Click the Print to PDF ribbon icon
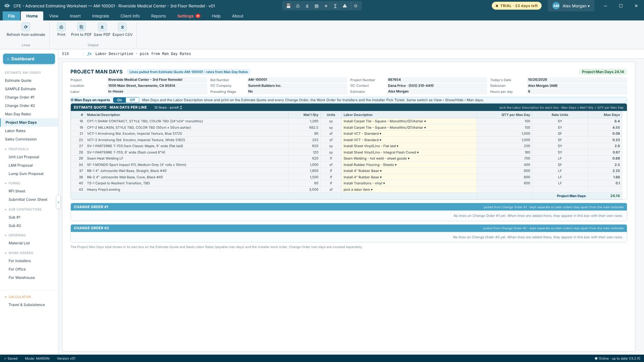This screenshot has height=362, width=644. (x=81, y=27)
